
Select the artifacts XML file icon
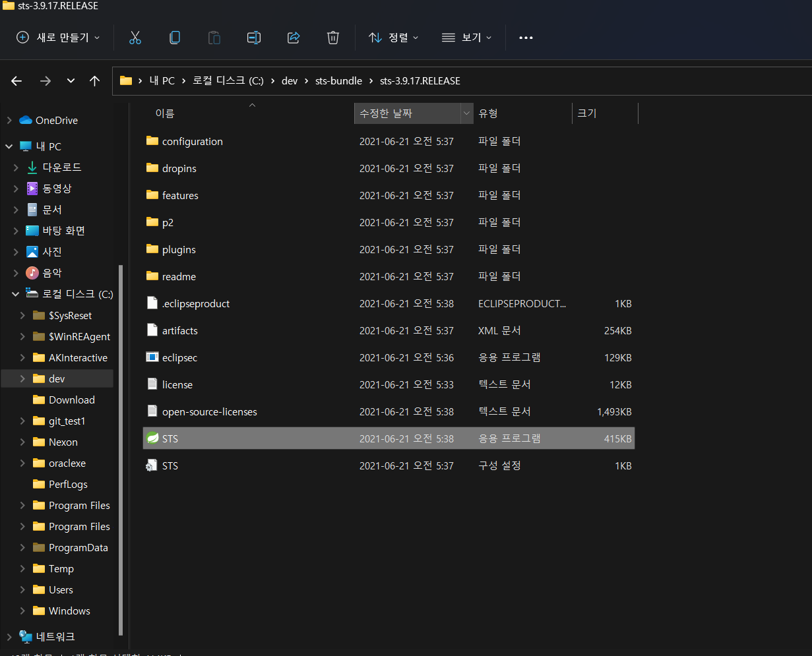pyautogui.click(x=152, y=330)
